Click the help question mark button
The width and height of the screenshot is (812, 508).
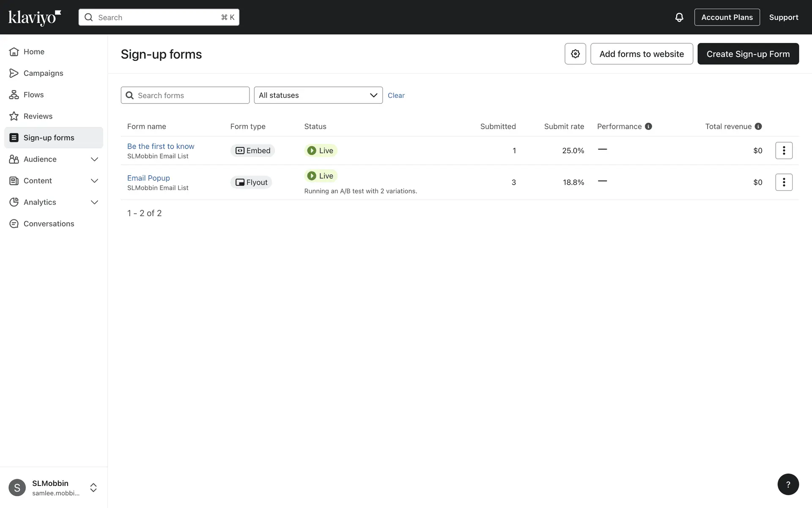788,484
